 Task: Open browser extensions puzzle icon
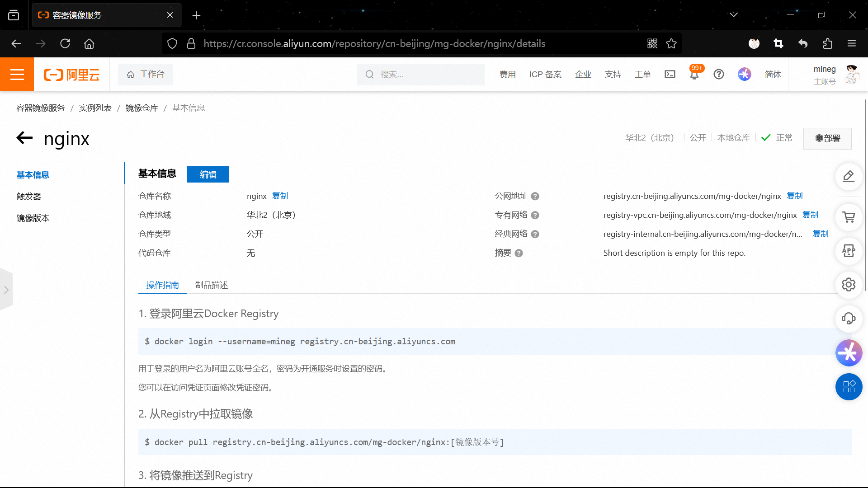(x=827, y=43)
